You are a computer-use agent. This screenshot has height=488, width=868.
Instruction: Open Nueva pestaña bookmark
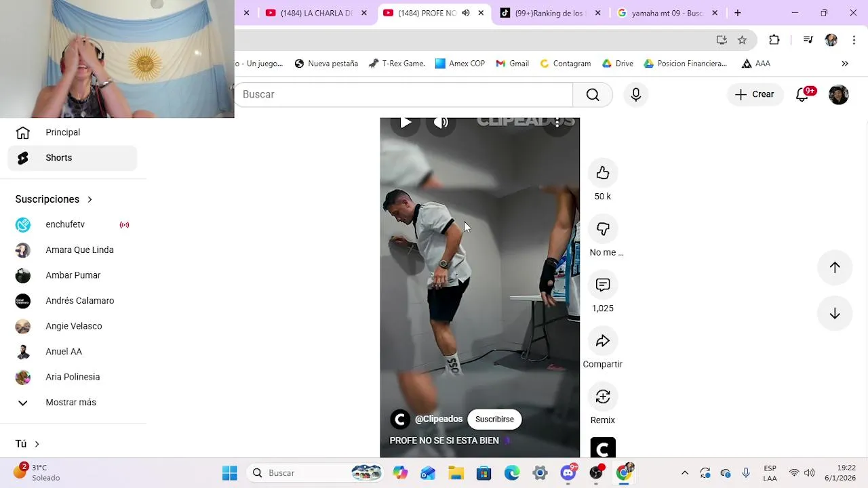point(326,64)
